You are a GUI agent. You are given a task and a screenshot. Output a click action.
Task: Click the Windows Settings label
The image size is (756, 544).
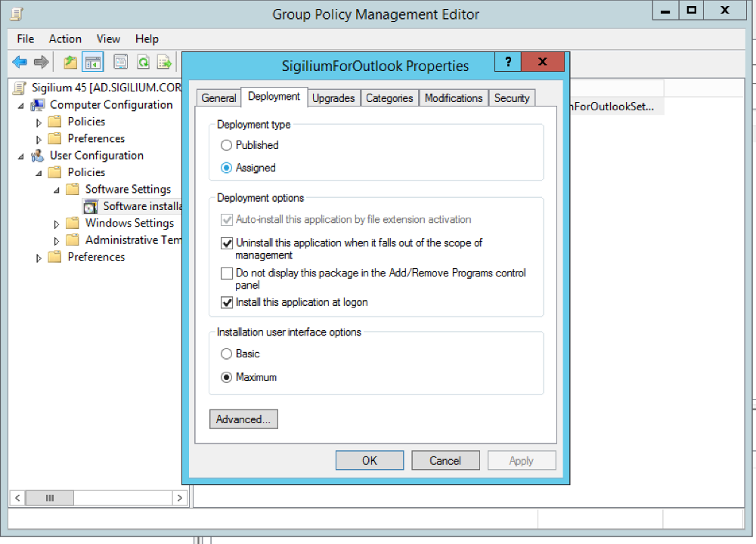tap(129, 223)
